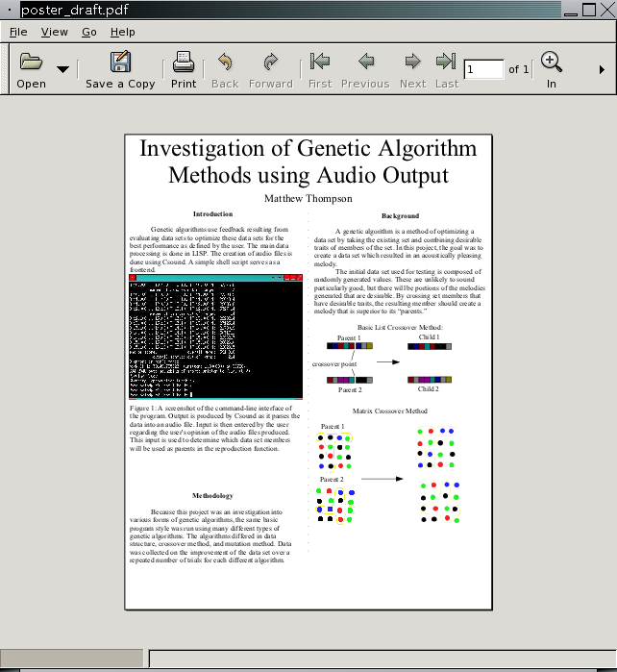Click the 'of 1' page count label
Image resolution: width=617 pixels, height=672 pixels.
click(x=518, y=69)
